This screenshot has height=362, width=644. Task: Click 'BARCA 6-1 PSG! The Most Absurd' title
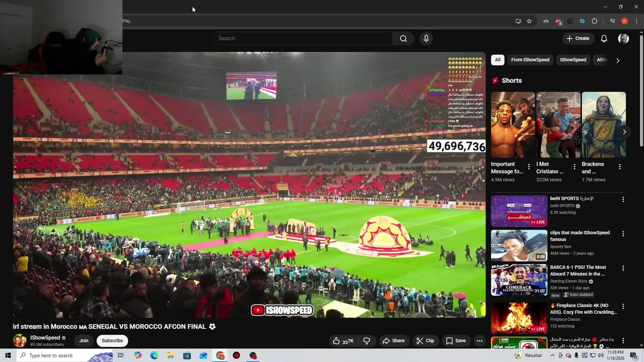click(578, 270)
